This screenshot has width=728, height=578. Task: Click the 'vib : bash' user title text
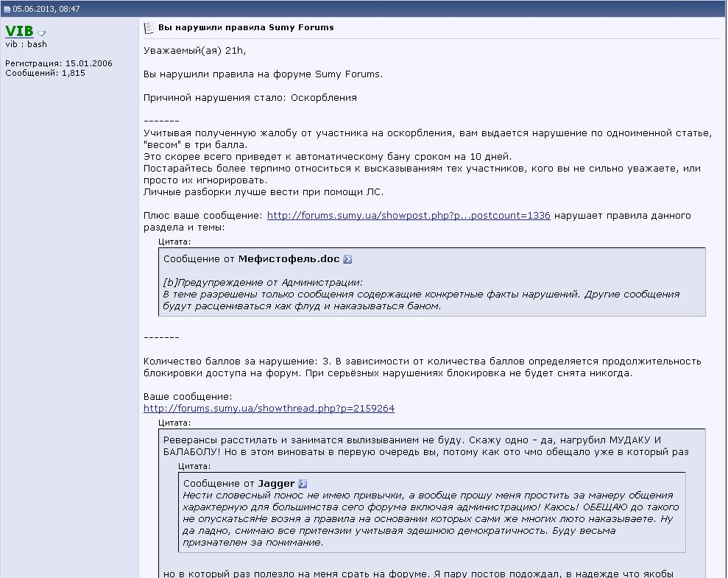26,44
